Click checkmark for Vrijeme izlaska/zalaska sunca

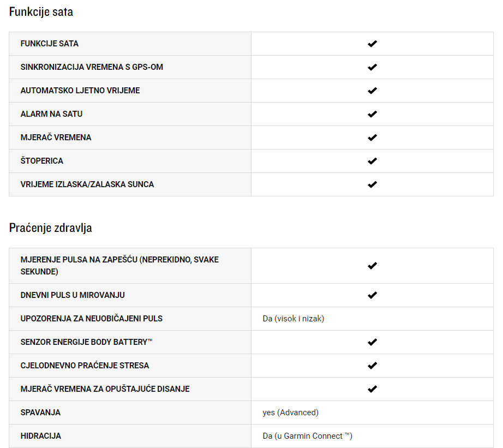(x=372, y=184)
